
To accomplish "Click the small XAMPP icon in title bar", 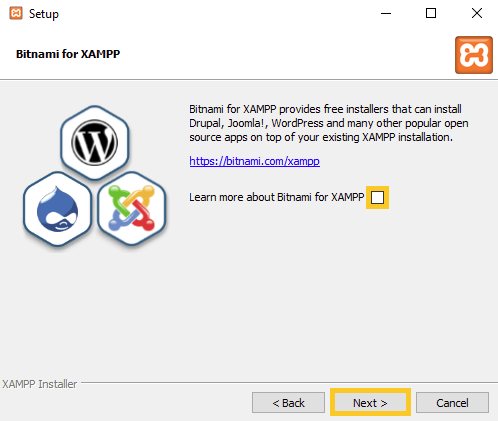I will click(16, 14).
